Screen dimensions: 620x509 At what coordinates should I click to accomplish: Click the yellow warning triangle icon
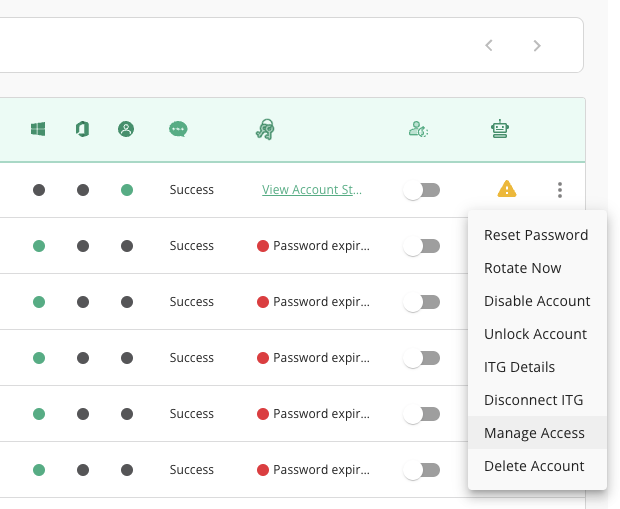(x=507, y=189)
